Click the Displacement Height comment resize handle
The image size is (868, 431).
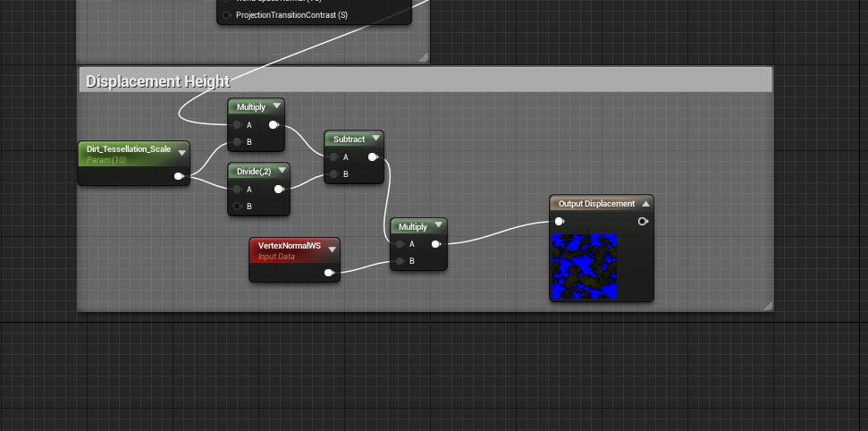(x=768, y=306)
